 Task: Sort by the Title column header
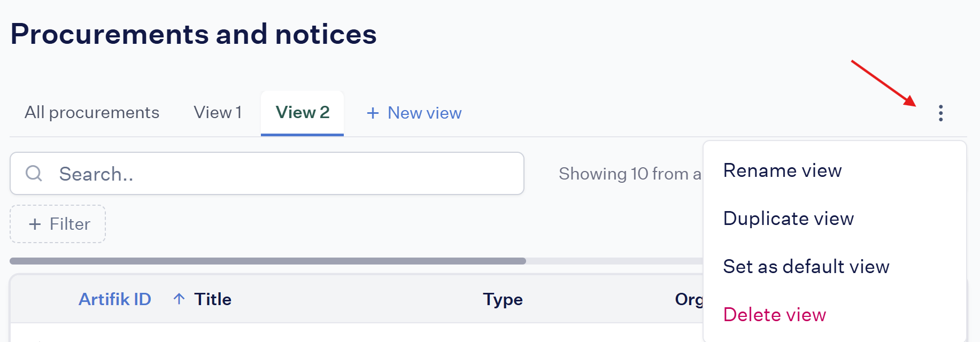point(213,299)
